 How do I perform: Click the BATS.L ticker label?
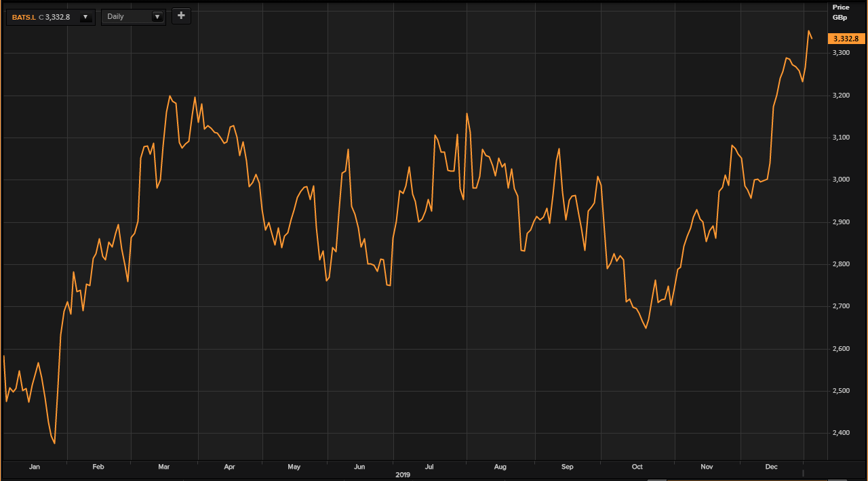24,17
